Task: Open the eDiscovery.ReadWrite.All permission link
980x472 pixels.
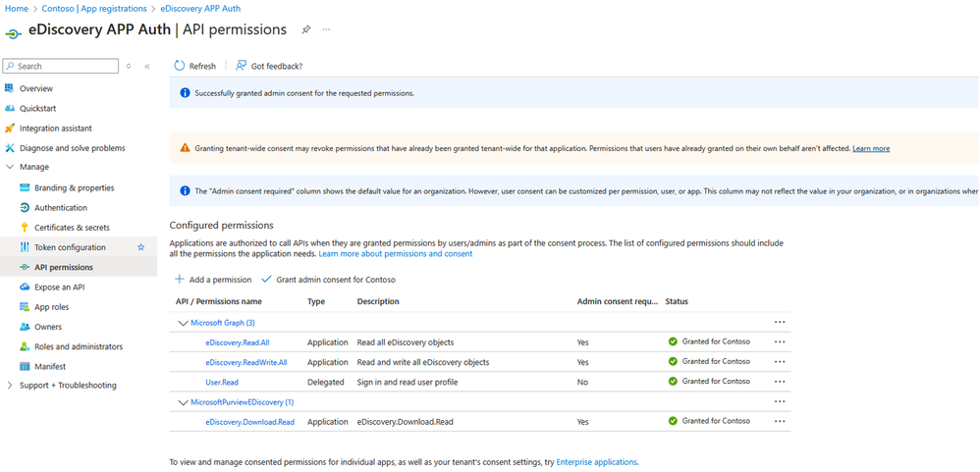Action: coord(245,362)
